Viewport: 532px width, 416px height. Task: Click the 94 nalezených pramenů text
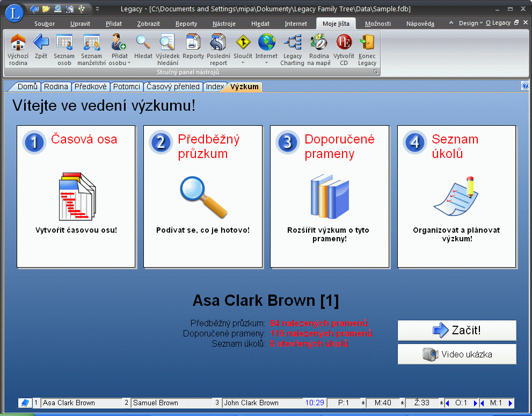[x=318, y=323]
